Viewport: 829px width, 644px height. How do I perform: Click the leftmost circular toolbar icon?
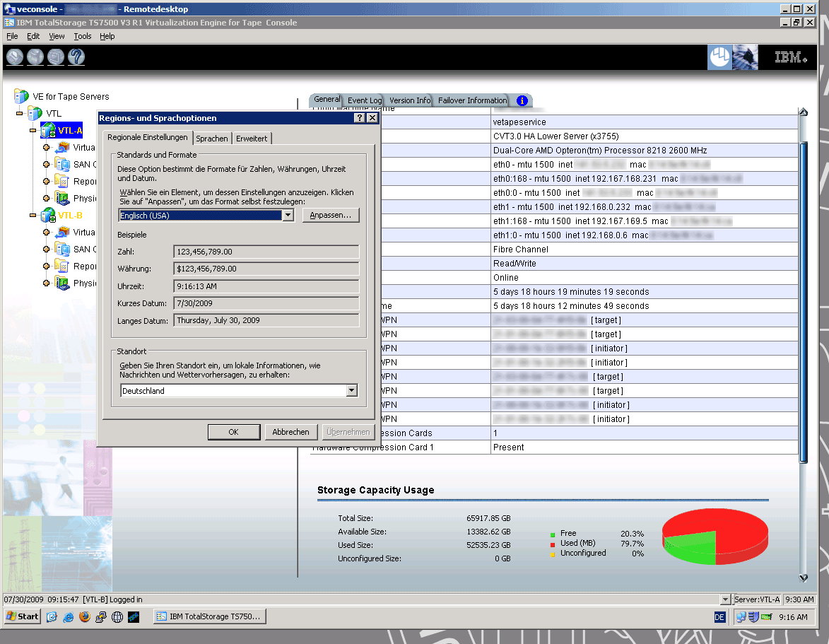[x=14, y=57]
